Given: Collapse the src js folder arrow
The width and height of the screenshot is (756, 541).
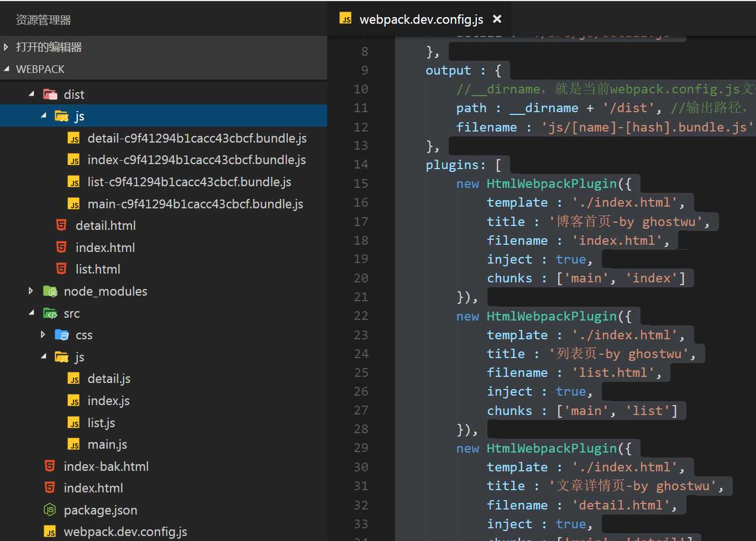Looking at the screenshot, I should click(43, 357).
